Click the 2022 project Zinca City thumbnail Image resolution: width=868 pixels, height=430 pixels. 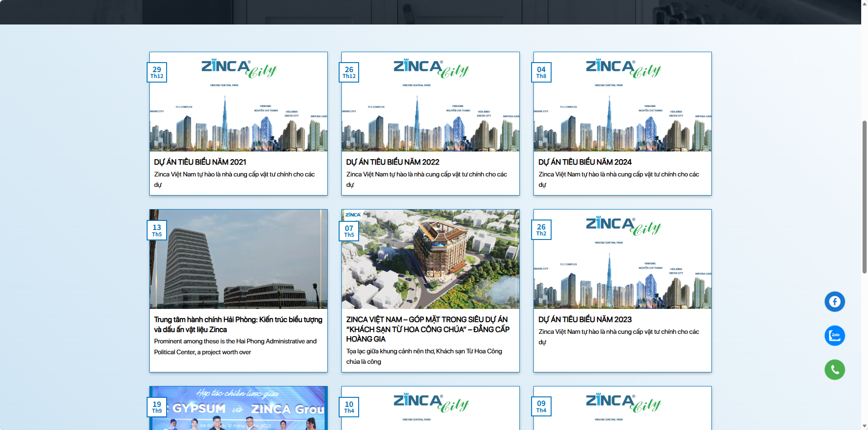tap(430, 102)
